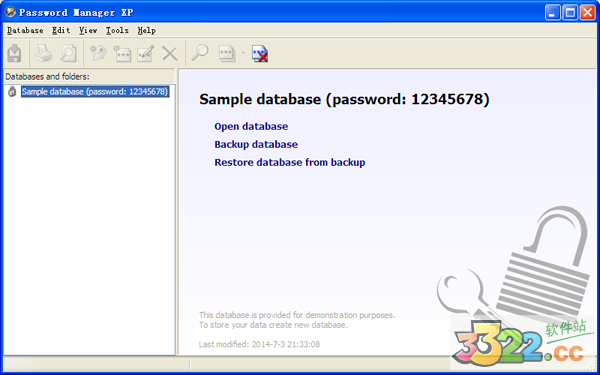
Task: Open the Database menu
Action: (25, 30)
